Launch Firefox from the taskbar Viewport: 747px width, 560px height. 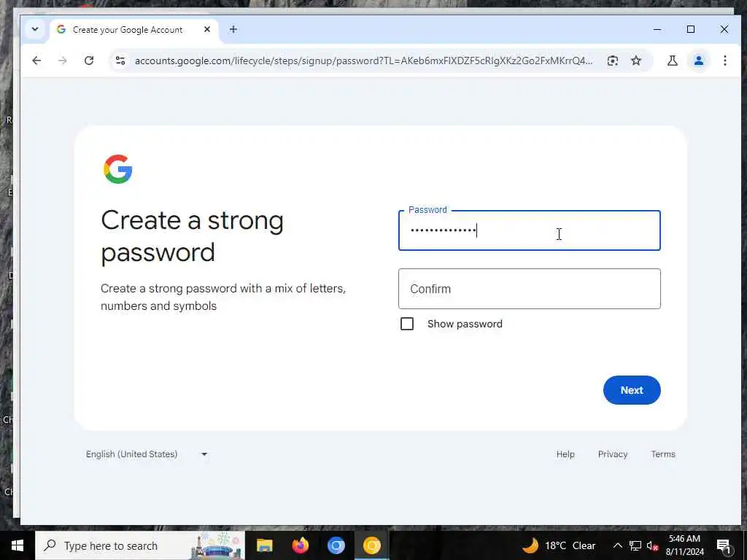click(x=300, y=545)
